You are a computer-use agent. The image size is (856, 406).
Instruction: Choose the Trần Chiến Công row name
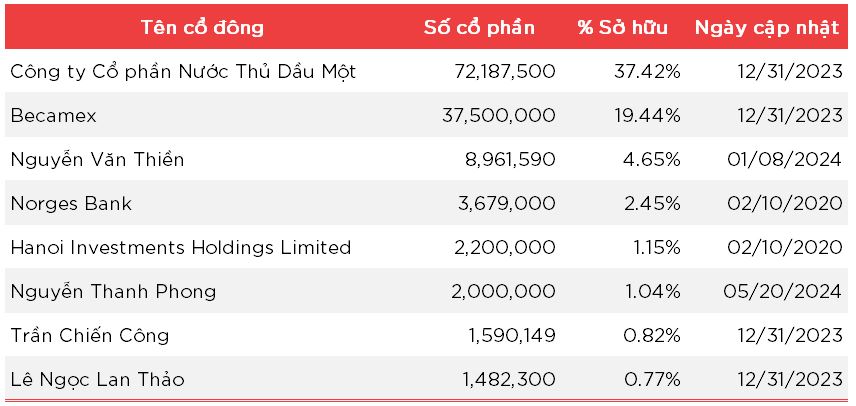[x=90, y=336]
